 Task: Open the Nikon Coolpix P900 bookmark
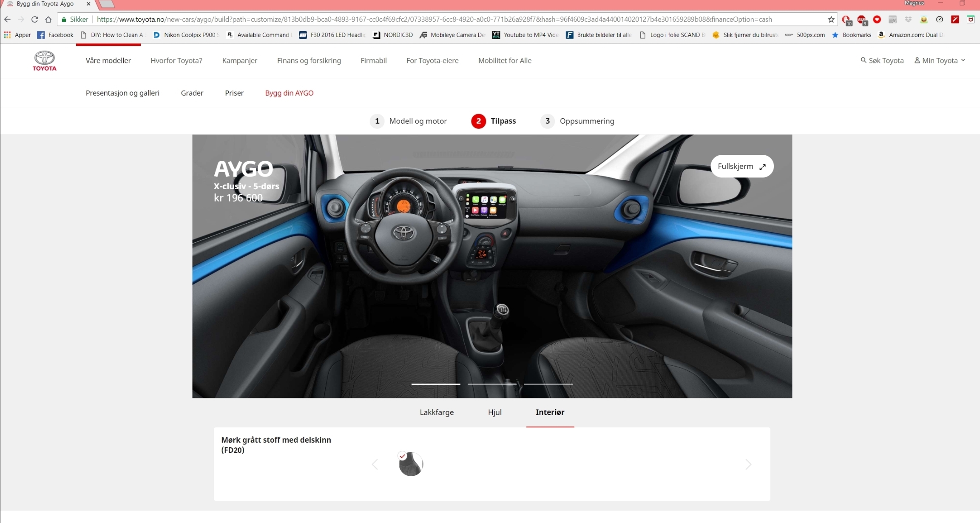(x=186, y=35)
